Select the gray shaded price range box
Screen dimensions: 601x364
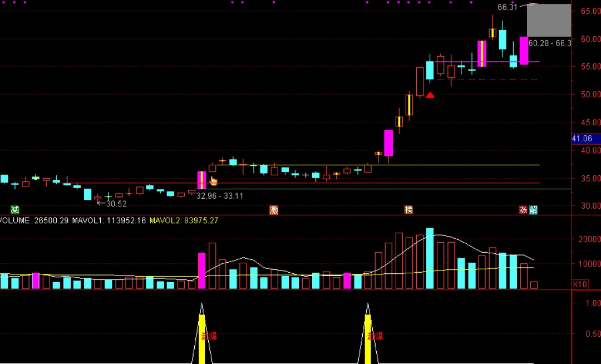click(549, 20)
